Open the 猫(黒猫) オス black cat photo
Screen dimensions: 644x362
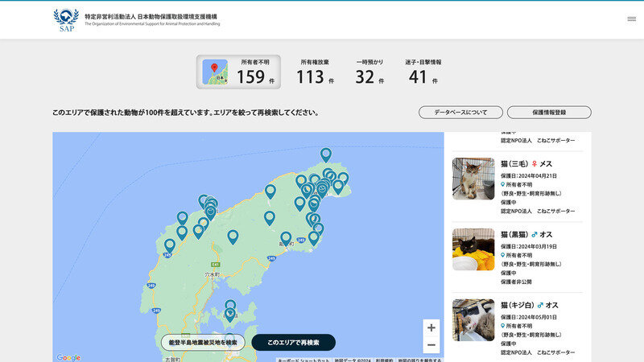point(473,249)
